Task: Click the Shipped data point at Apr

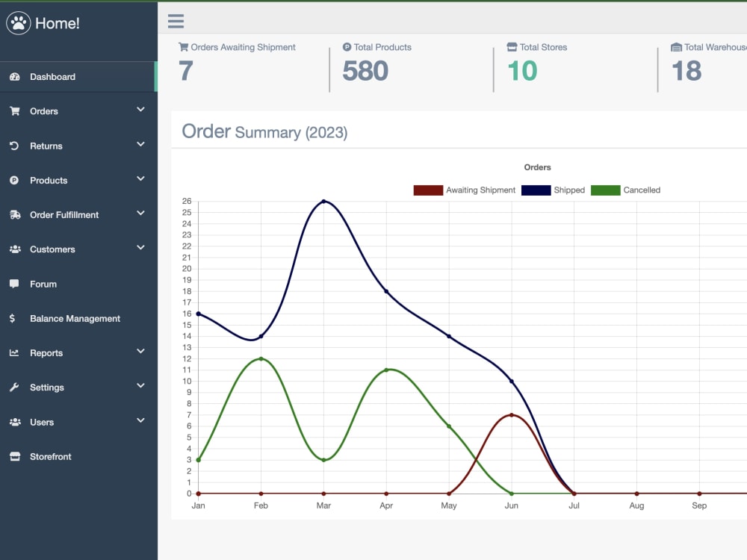Action: (x=386, y=291)
